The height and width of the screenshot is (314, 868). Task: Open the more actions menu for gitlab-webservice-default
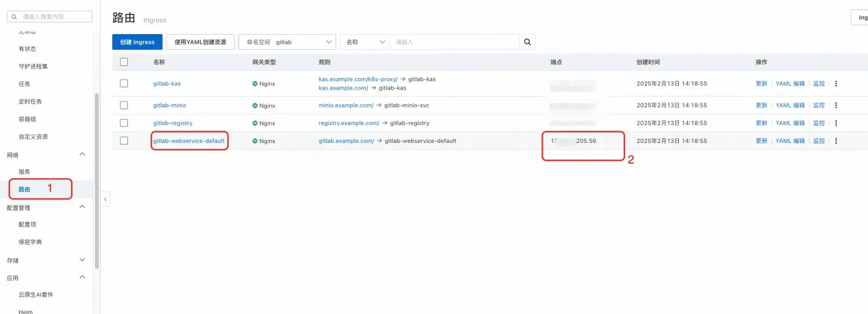click(x=836, y=141)
